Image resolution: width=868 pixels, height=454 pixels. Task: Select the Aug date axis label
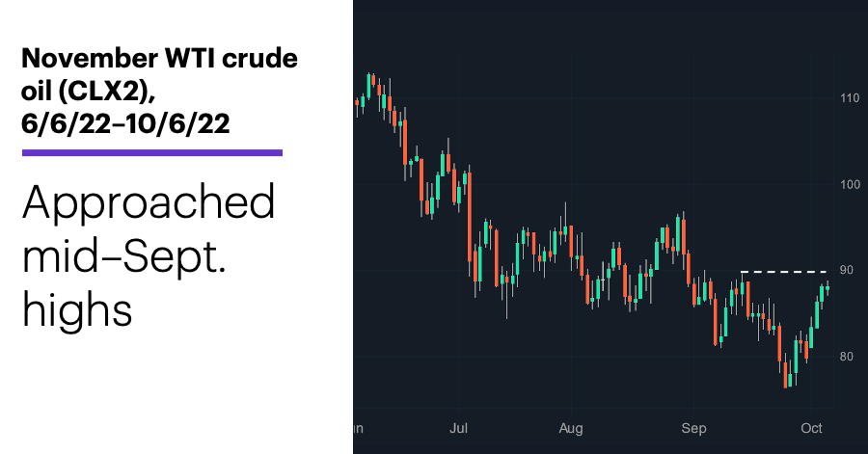tap(571, 428)
